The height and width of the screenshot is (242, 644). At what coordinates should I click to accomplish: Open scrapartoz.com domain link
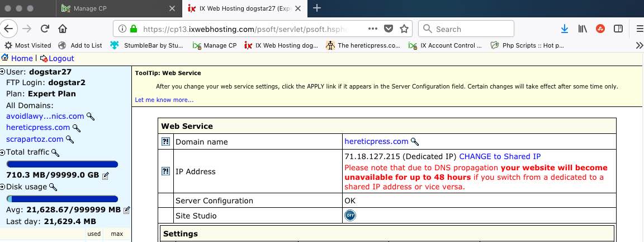[x=35, y=139]
